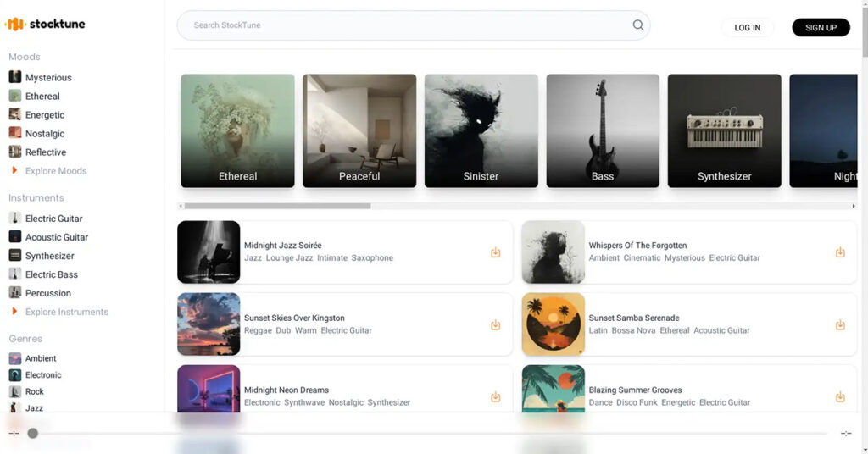Download Midnight Jazz Soirée track

point(496,252)
